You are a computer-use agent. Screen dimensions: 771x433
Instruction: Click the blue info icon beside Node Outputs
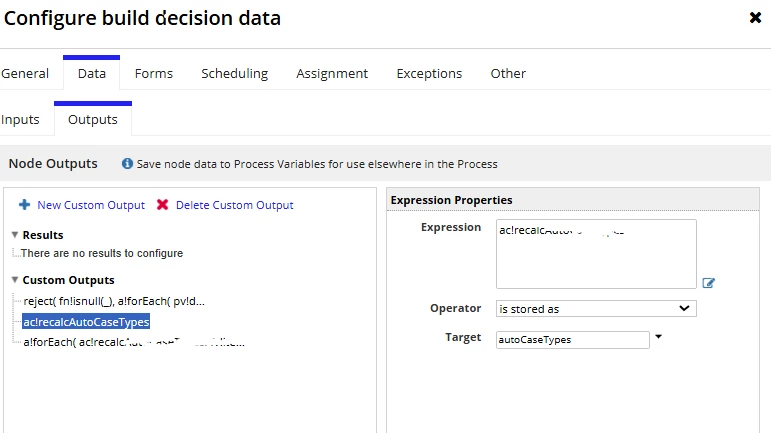(x=127, y=163)
